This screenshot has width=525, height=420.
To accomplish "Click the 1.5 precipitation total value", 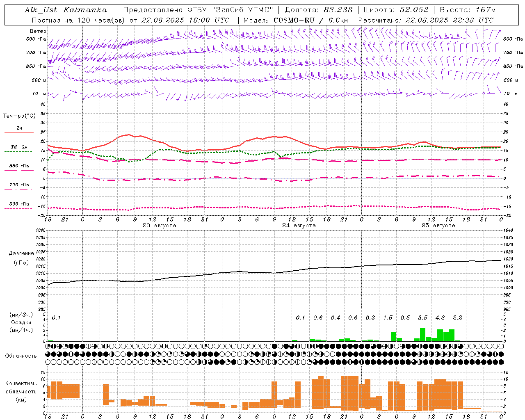I will 388,317.
